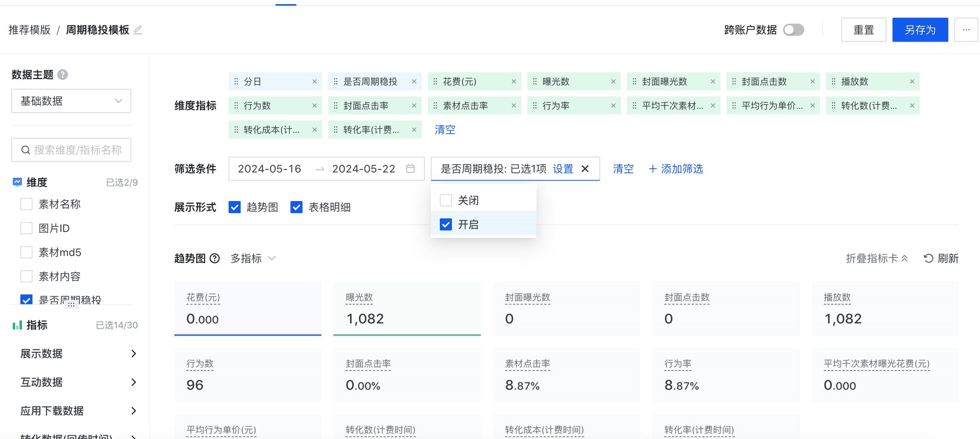Viewport: 980px width, 439px height.
Task: Expand the 互动数据 indicator group
Action: (x=79, y=382)
